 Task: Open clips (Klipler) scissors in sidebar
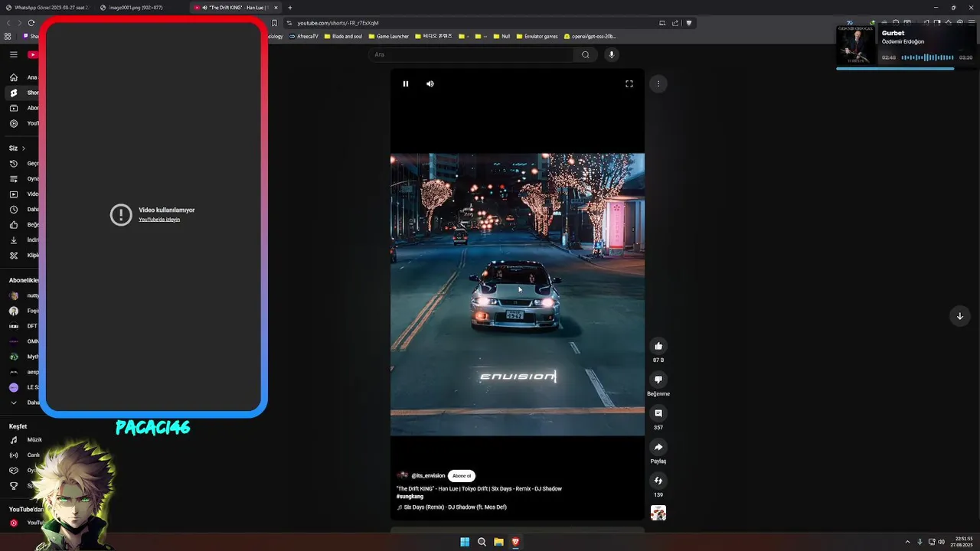click(x=14, y=255)
